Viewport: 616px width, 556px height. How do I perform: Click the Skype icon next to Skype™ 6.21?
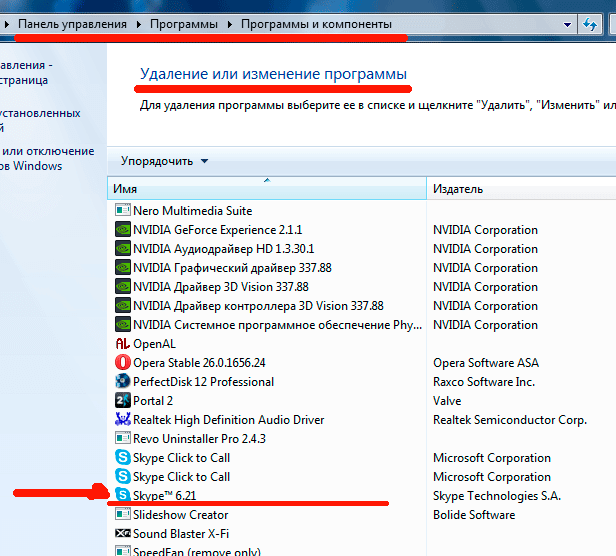[123, 495]
